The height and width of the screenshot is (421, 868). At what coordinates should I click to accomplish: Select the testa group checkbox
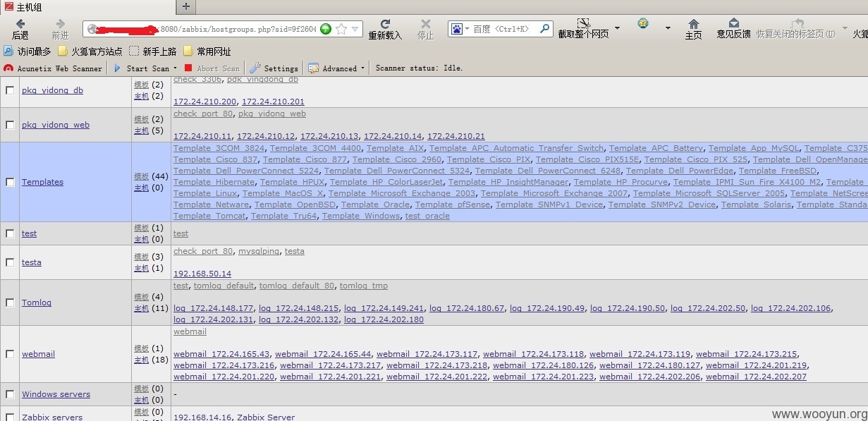pyautogui.click(x=10, y=262)
